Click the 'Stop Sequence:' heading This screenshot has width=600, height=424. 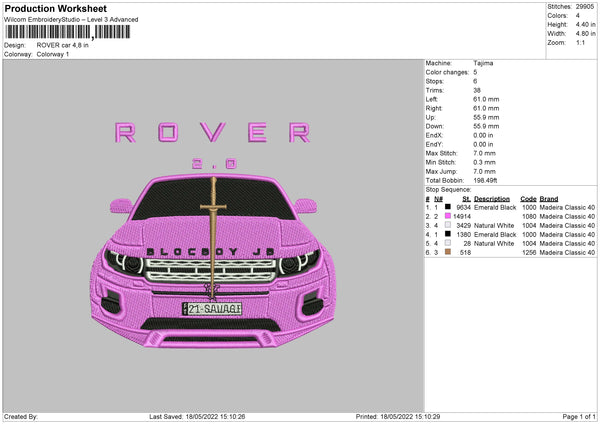[448, 190]
